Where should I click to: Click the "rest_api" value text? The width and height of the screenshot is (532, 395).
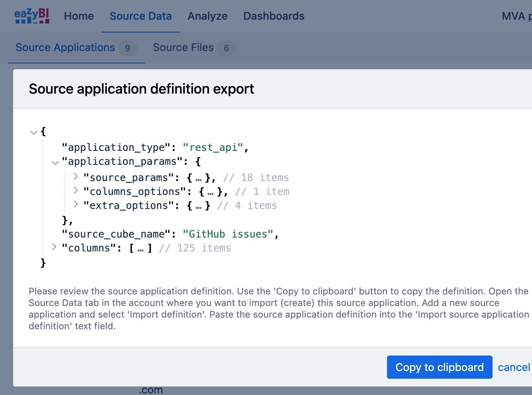pyautogui.click(x=213, y=147)
